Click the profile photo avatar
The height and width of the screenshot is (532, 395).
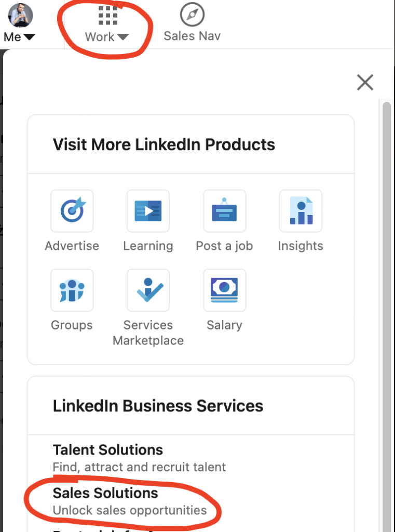coord(21,15)
